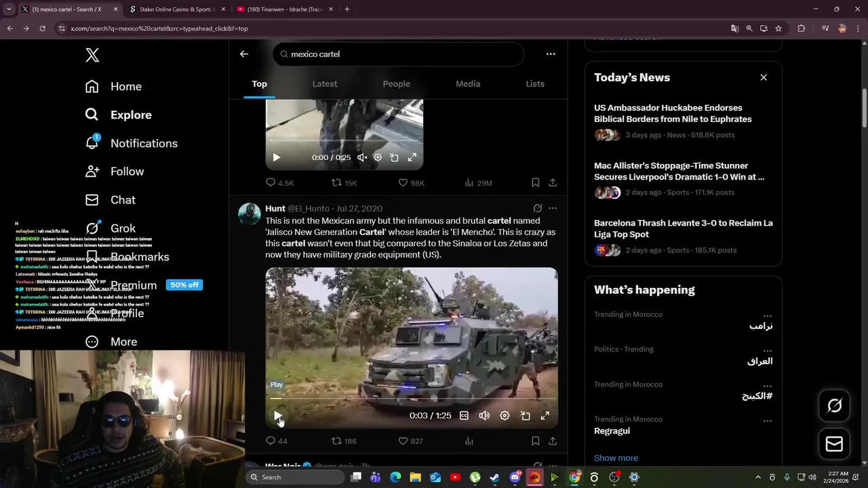Viewport: 868px width, 488px height.
Task: Open the floating Grok button
Action: [834, 406]
